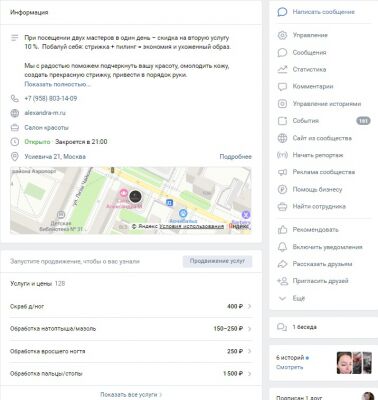Click the Включить уведомления bell icon
The width and height of the screenshot is (378, 400).
click(x=282, y=247)
